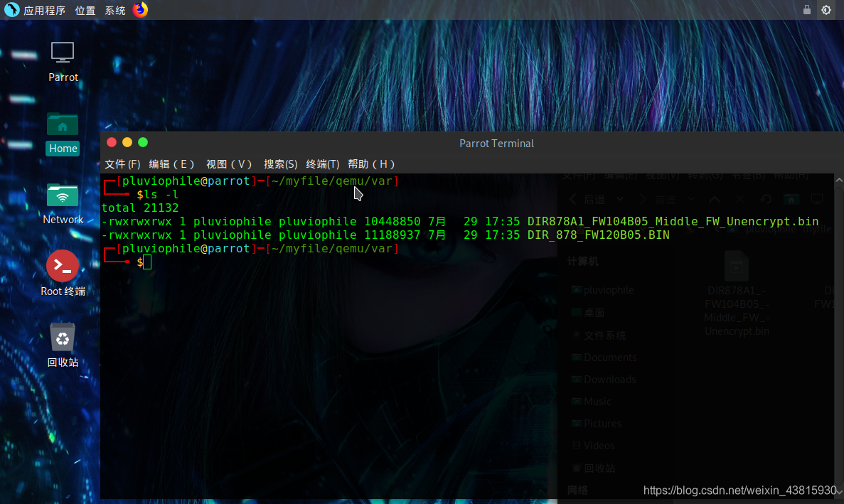Image resolution: width=844 pixels, height=504 pixels.
Task: Click the terminal scrollbar up arrow
Action: coord(839,180)
